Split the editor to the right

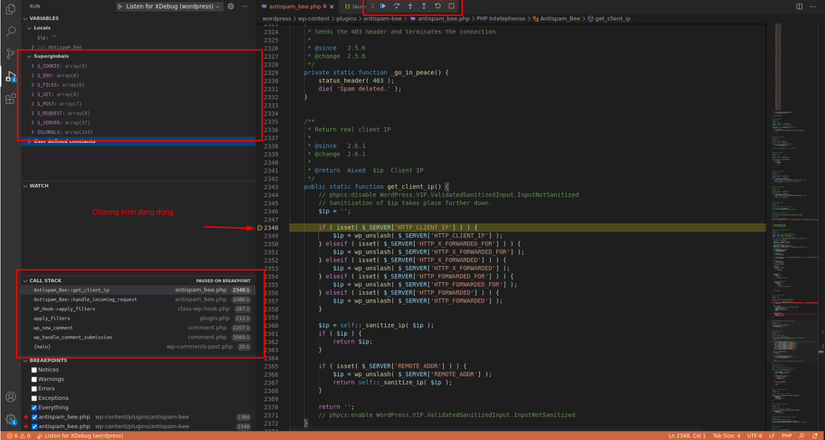pos(799,7)
